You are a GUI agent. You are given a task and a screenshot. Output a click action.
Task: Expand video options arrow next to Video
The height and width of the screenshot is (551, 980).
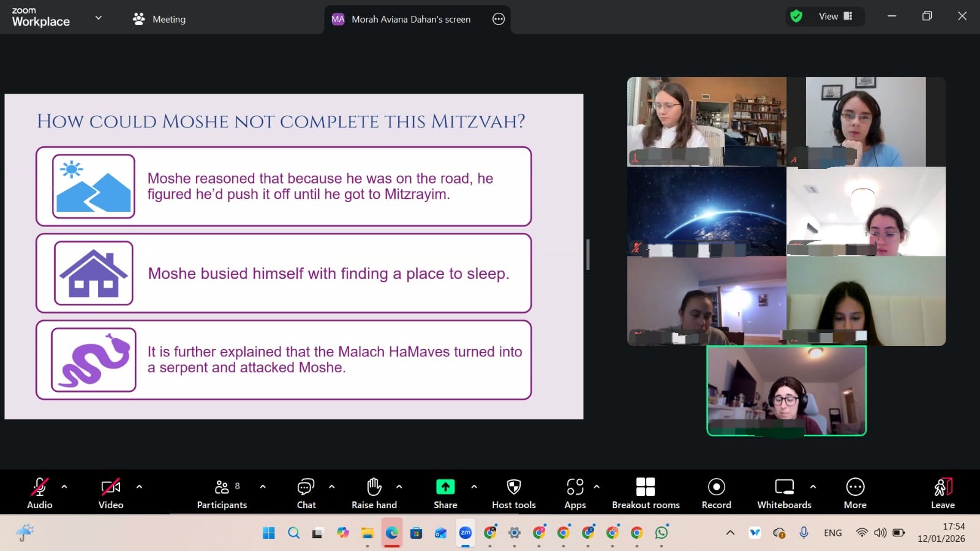click(139, 487)
